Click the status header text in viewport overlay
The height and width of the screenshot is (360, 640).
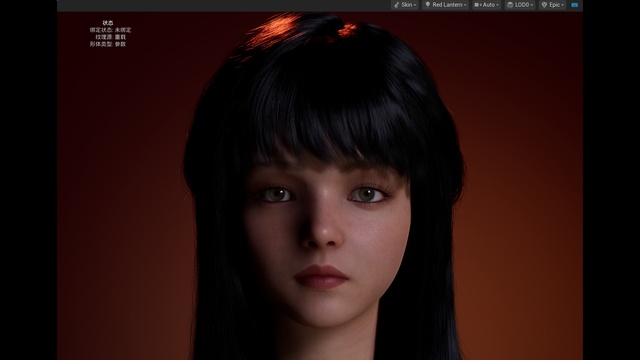(x=108, y=23)
